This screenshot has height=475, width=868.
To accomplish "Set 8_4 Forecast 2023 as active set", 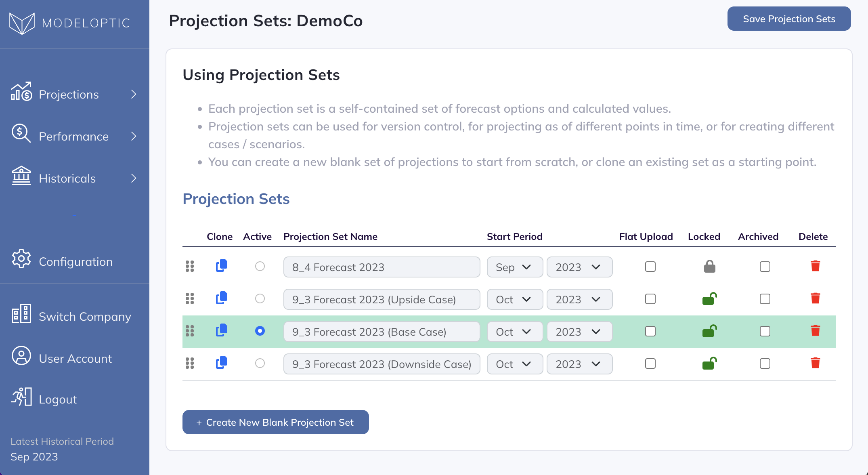I will point(260,266).
